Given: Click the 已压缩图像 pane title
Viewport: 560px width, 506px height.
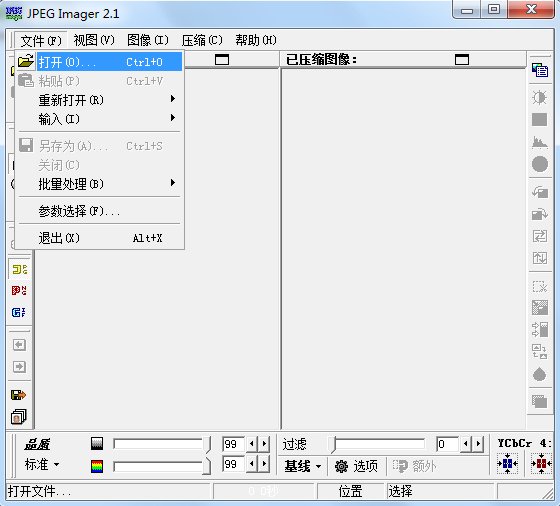Looking at the screenshot, I should 321,60.
